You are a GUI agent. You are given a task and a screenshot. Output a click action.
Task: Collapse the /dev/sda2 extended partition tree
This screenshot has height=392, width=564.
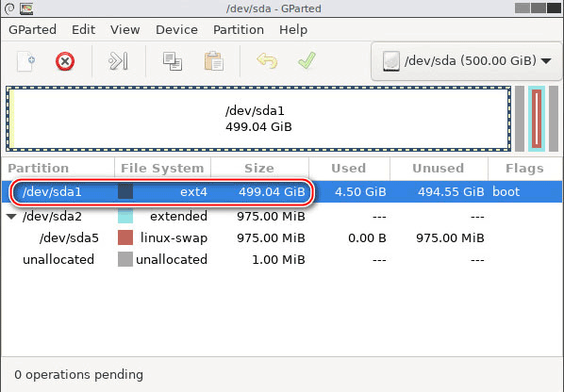point(11,217)
